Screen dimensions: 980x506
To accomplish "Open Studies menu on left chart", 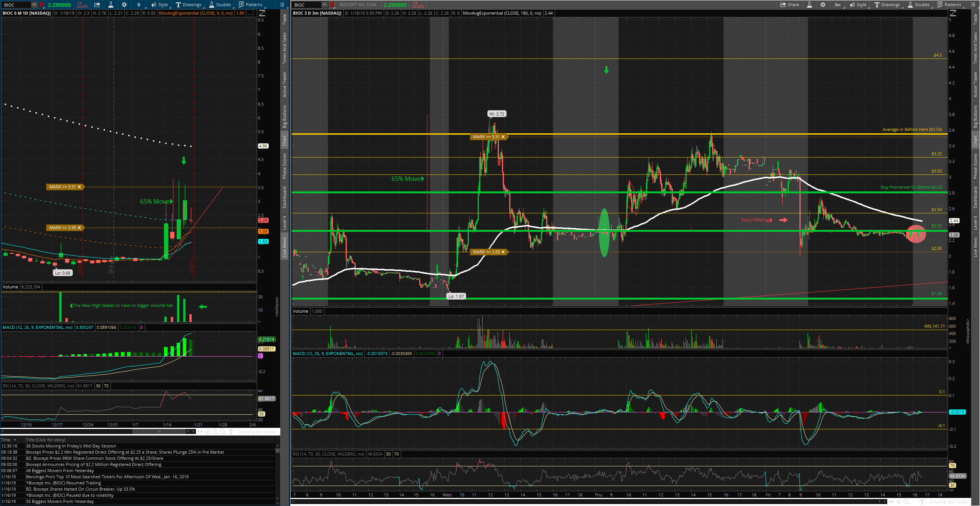I will coord(220,5).
